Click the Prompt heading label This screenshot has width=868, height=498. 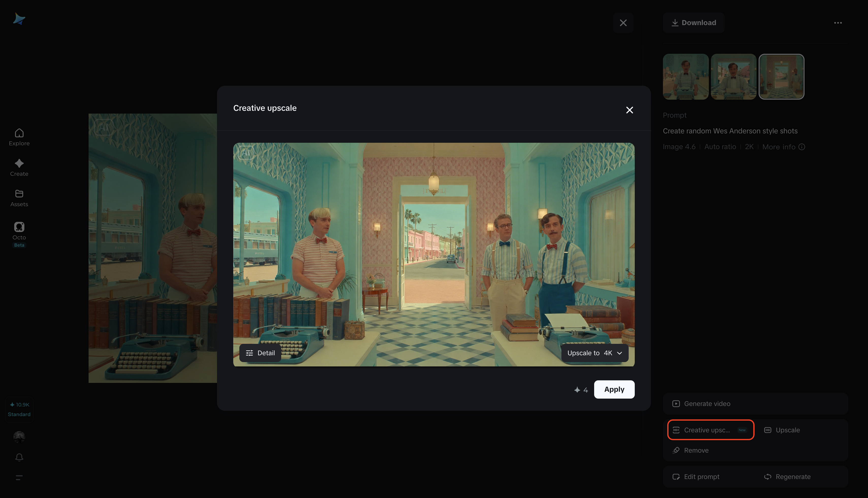pyautogui.click(x=675, y=115)
